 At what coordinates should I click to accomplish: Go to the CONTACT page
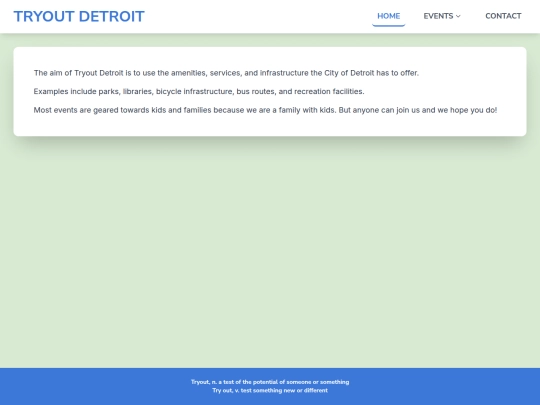[x=503, y=16]
